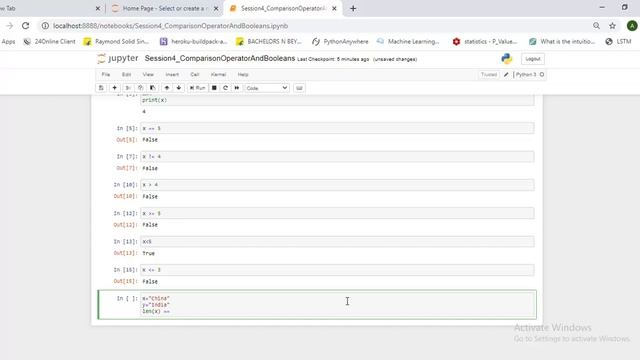
Task: Click into code cell In [15]
Action: [x=337, y=270]
